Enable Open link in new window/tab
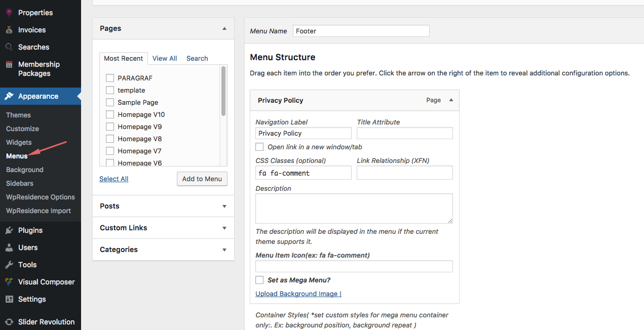The image size is (644, 330). (x=259, y=147)
